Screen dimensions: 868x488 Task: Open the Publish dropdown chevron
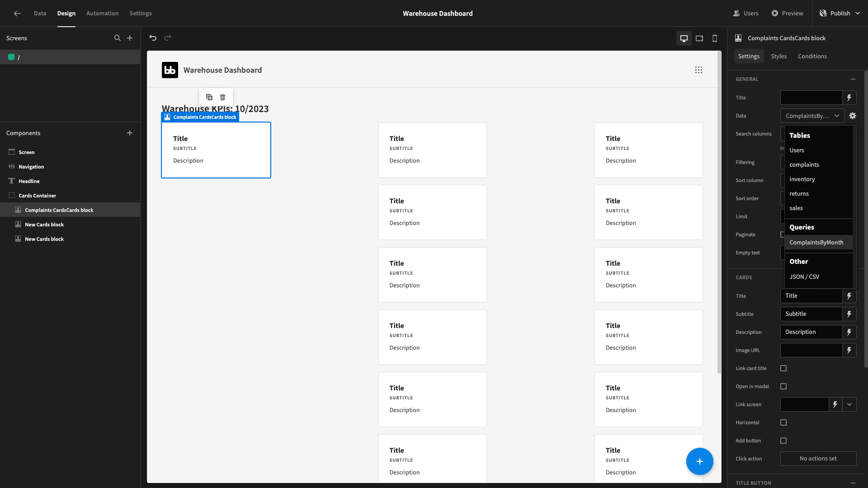pyautogui.click(x=858, y=14)
